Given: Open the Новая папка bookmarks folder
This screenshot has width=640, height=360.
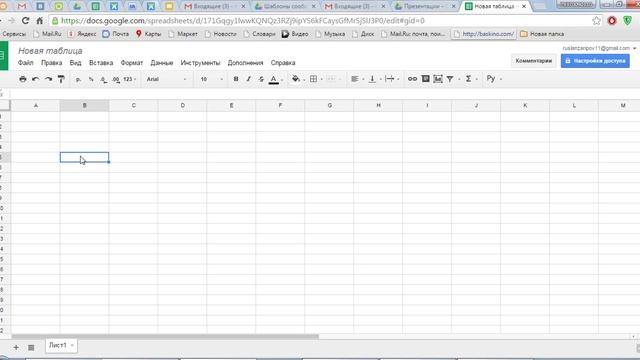Looking at the screenshot, I should (x=542, y=34).
